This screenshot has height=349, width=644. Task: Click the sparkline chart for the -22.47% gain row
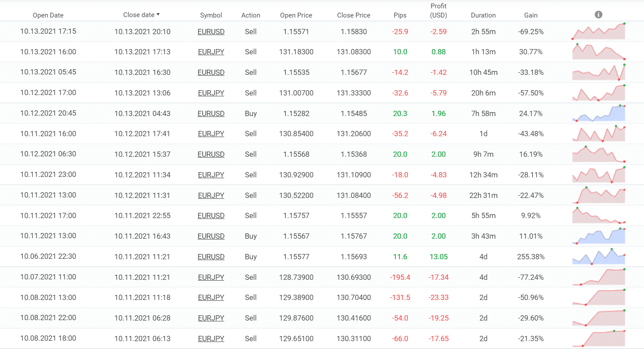tap(598, 195)
